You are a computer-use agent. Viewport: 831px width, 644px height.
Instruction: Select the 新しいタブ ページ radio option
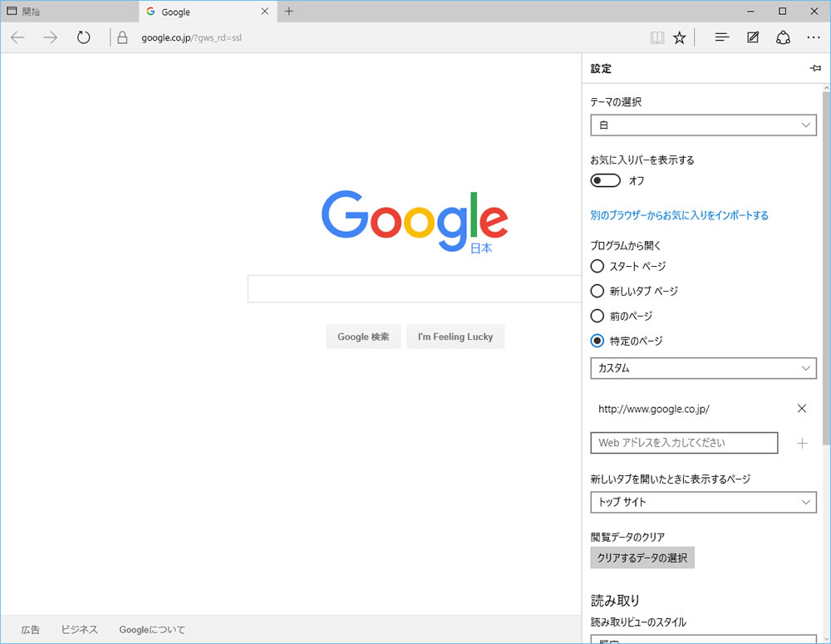coord(597,291)
